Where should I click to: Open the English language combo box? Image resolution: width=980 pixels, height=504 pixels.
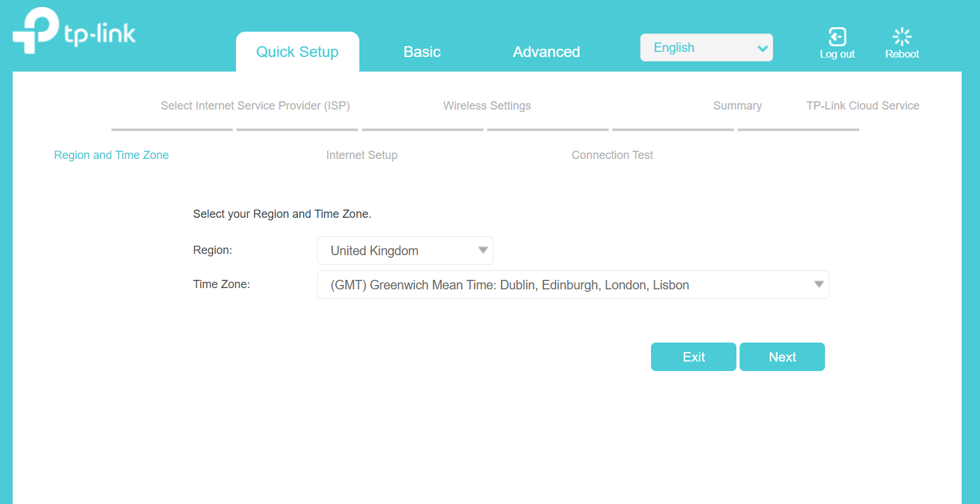[706, 47]
